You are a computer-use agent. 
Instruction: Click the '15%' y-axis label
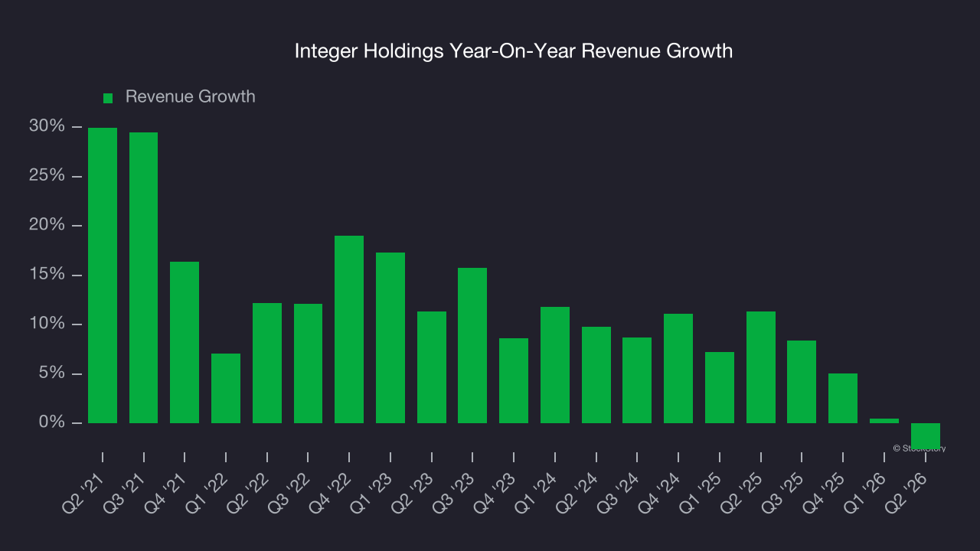click(47, 275)
